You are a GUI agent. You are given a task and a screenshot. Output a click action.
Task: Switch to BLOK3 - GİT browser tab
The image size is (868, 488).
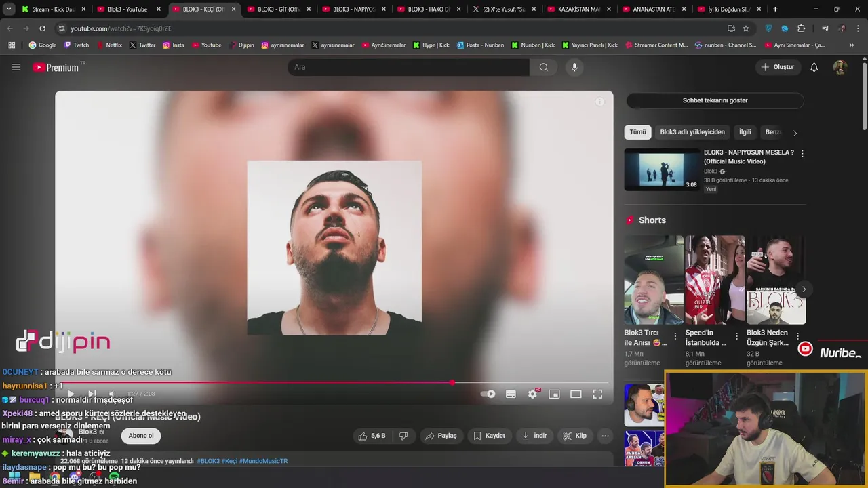tap(279, 9)
